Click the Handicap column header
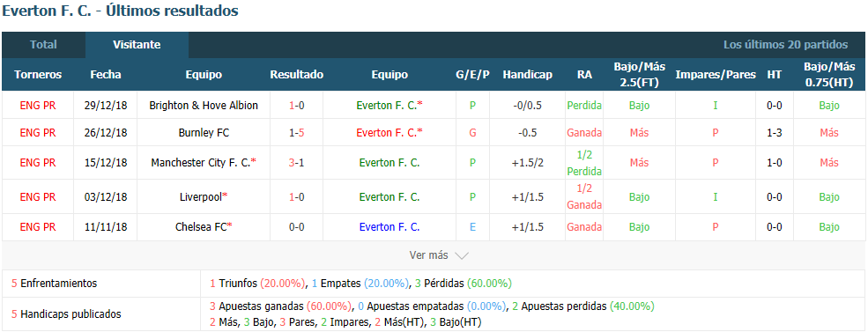Viewport: 868px width, 332px height. pos(528,75)
